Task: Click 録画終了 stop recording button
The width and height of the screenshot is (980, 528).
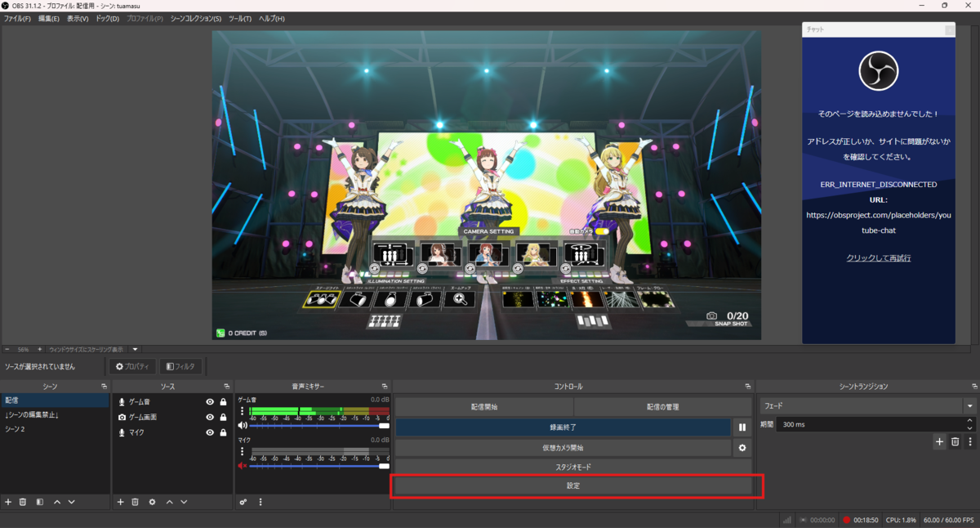Action: tap(563, 427)
